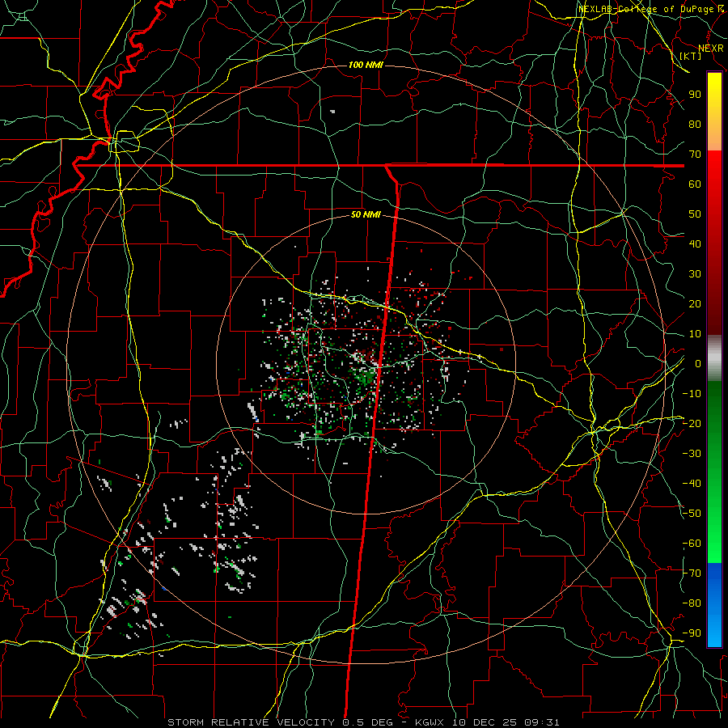Screen dimensions: 728x728
Task: Click the "10 DEC 25" date in caption
Action: pyautogui.click(x=485, y=722)
